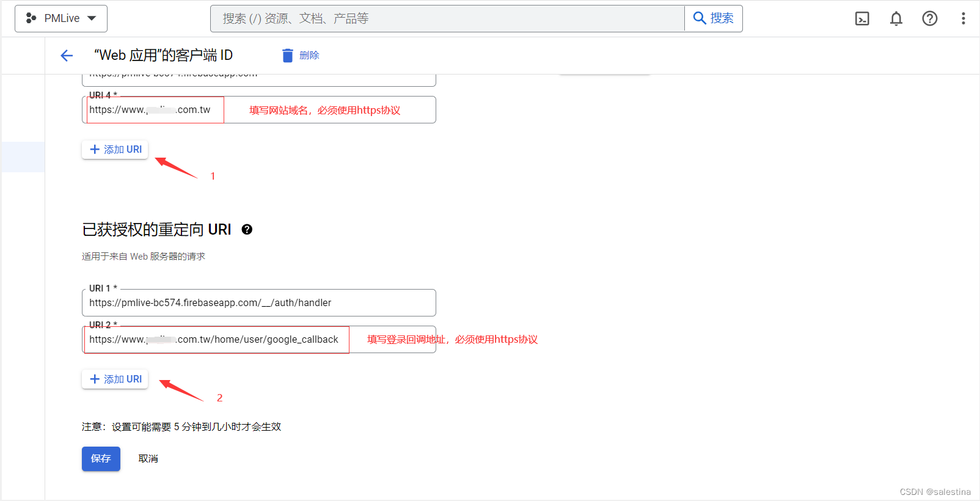The width and height of the screenshot is (980, 501).
Task: Open the Cloud Shell terminal icon
Action: pos(862,18)
